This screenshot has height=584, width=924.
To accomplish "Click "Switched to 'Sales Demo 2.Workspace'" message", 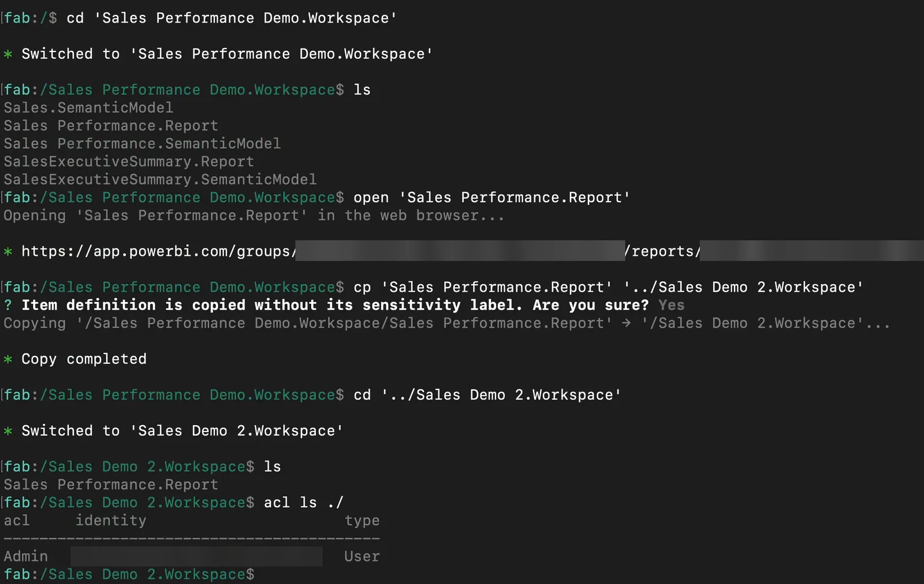I will pyautogui.click(x=182, y=430).
